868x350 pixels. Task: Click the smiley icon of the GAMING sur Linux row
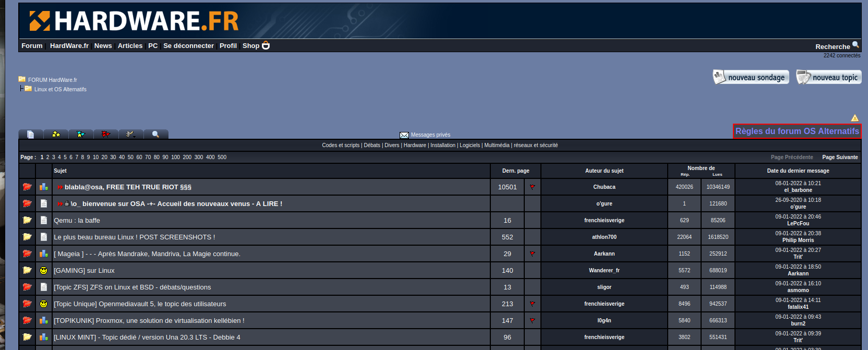tap(44, 270)
